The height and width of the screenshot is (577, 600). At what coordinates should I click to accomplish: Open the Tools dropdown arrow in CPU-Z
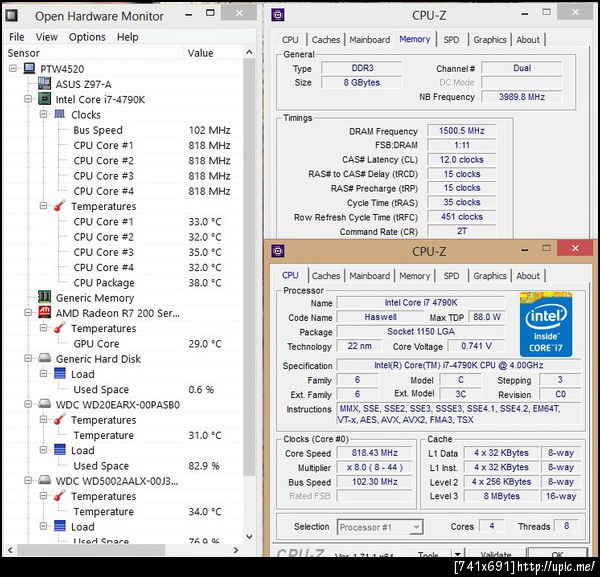click(x=457, y=553)
